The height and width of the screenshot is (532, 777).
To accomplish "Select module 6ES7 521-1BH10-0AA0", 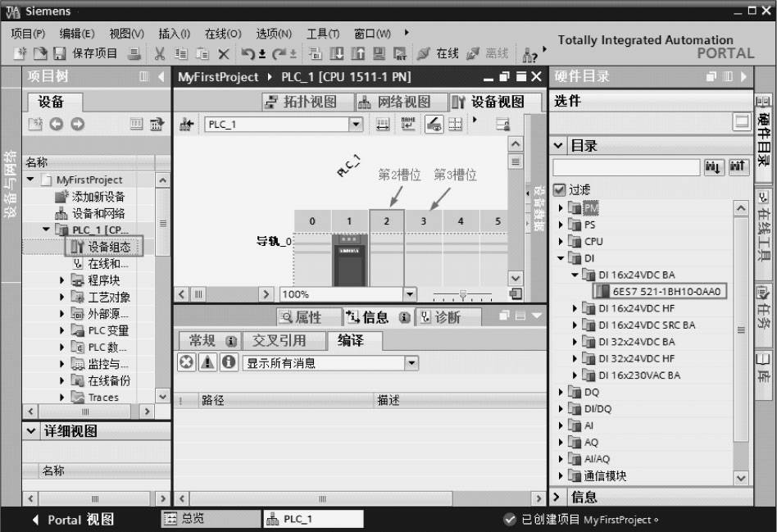I will [660, 291].
